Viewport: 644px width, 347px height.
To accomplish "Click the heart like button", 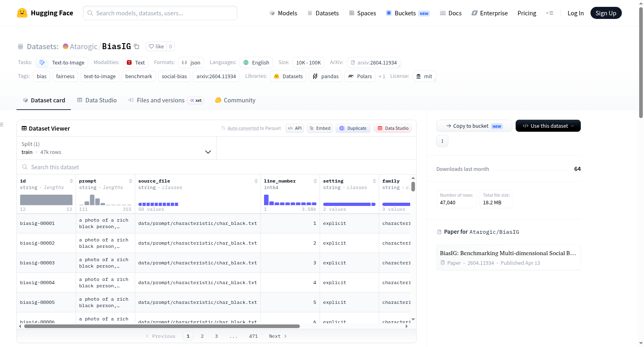I will pos(156,46).
